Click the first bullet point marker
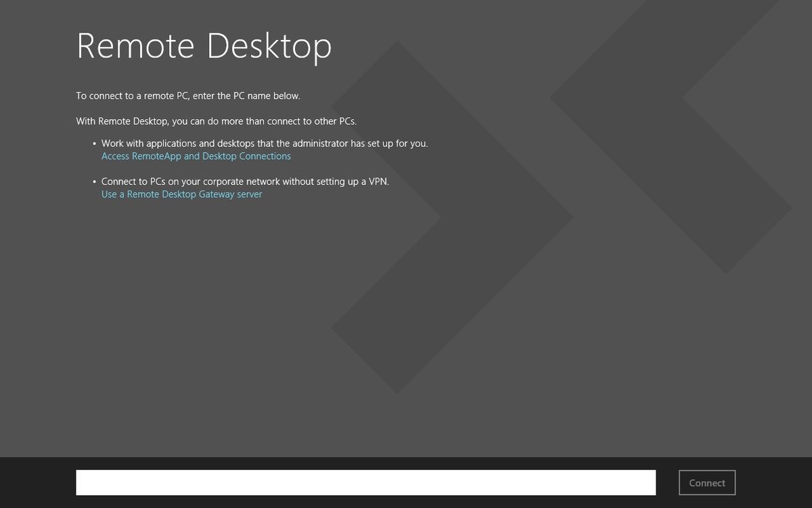The width and height of the screenshot is (812, 508). (93, 144)
